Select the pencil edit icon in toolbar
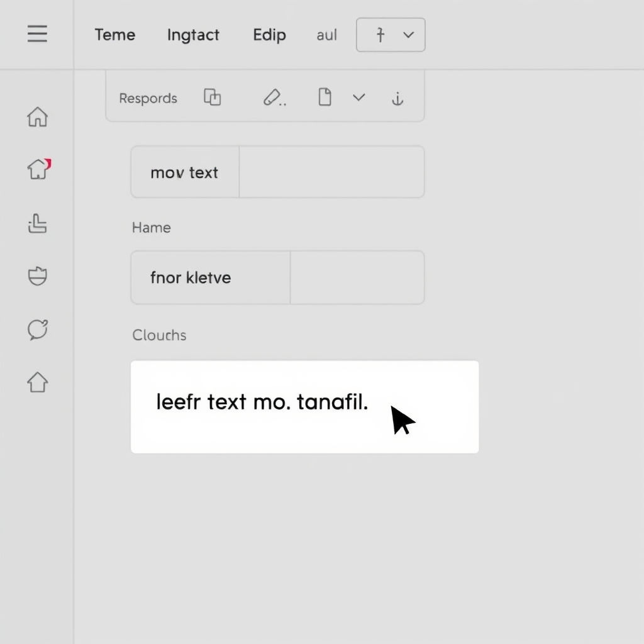644x644 pixels. coord(273,97)
